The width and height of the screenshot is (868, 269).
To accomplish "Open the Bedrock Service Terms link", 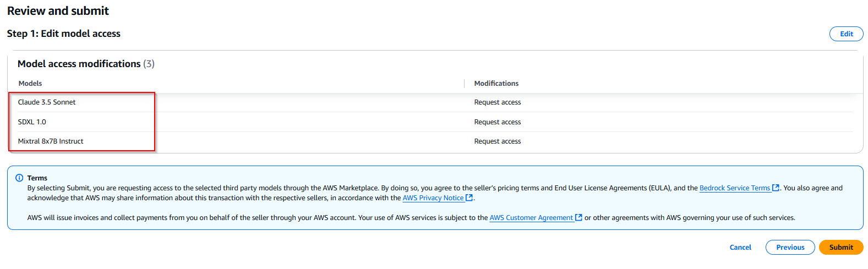I will click(734, 188).
